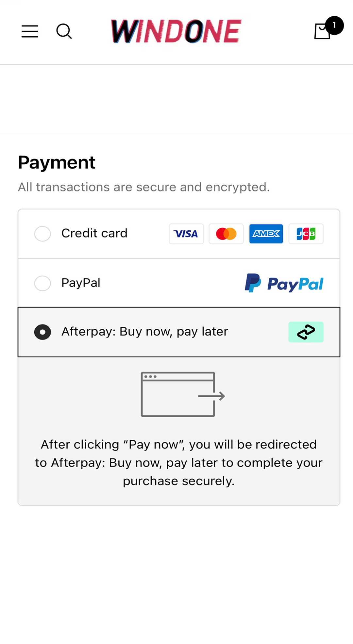Select the Afterpay radio button

tap(42, 332)
